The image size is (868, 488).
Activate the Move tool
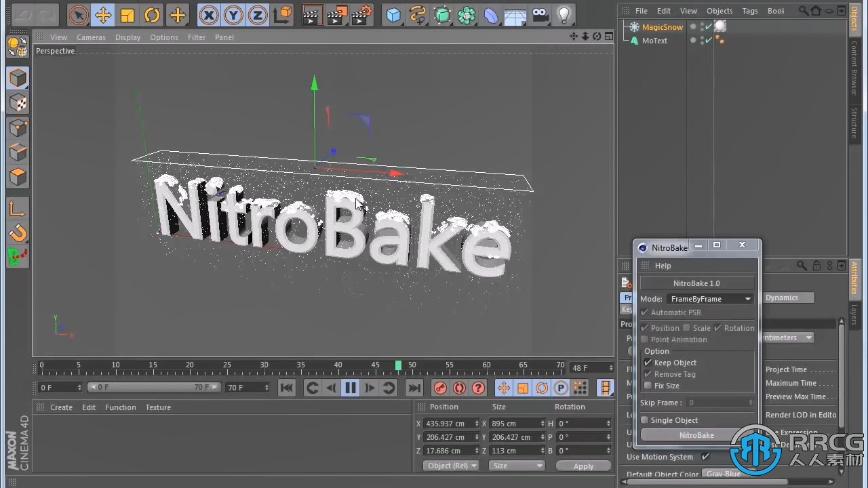103,14
